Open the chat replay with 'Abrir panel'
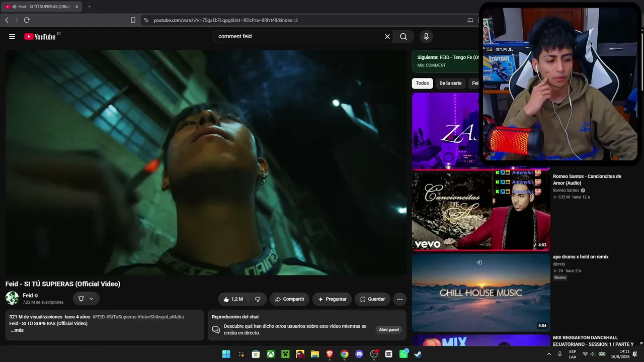644x362 pixels. [389, 330]
